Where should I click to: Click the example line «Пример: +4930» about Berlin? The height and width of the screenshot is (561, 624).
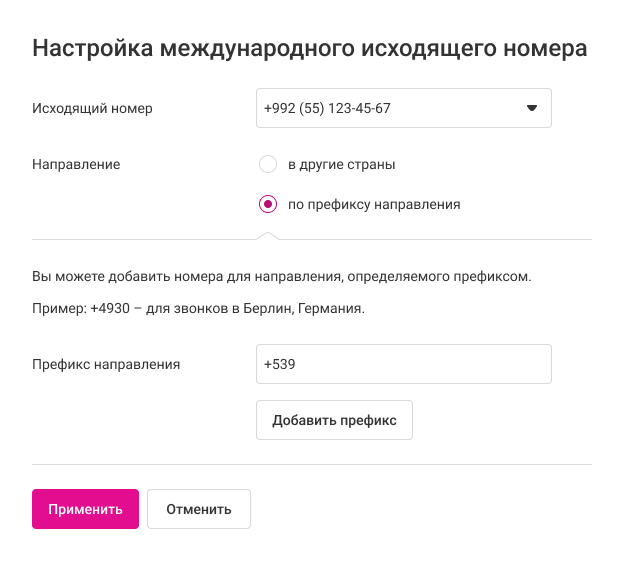[x=198, y=308]
